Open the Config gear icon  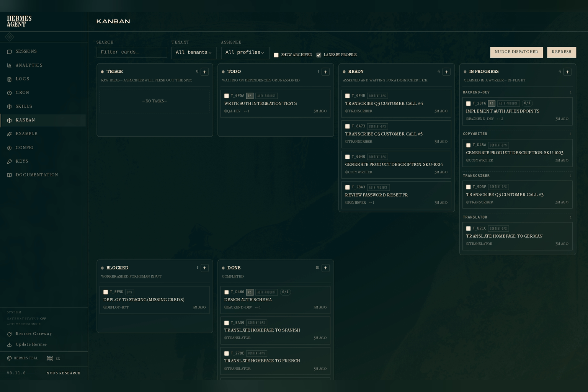pos(9,148)
